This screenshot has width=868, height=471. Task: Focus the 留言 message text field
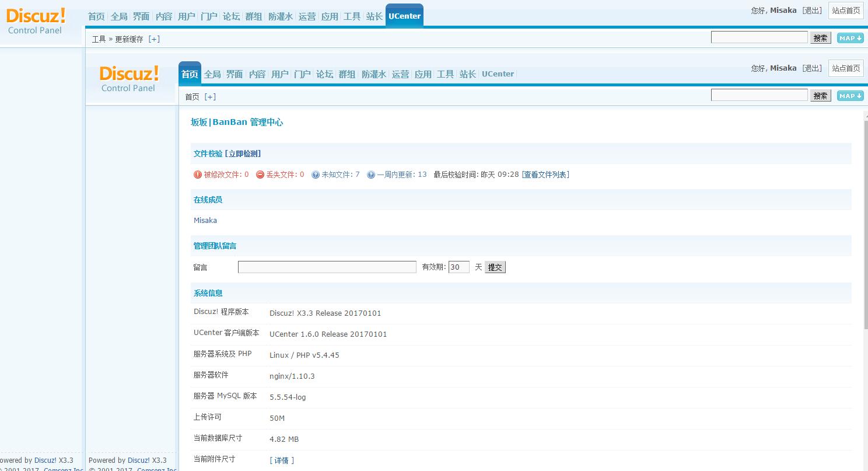pyautogui.click(x=327, y=267)
